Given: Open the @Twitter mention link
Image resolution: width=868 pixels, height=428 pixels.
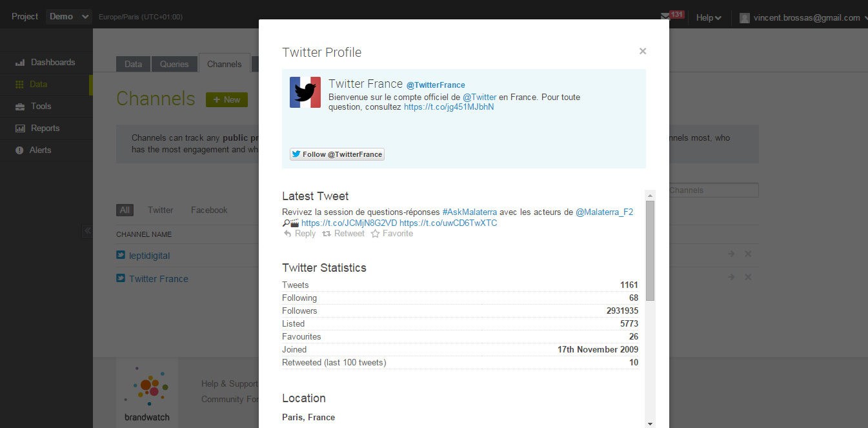Looking at the screenshot, I should (479, 97).
